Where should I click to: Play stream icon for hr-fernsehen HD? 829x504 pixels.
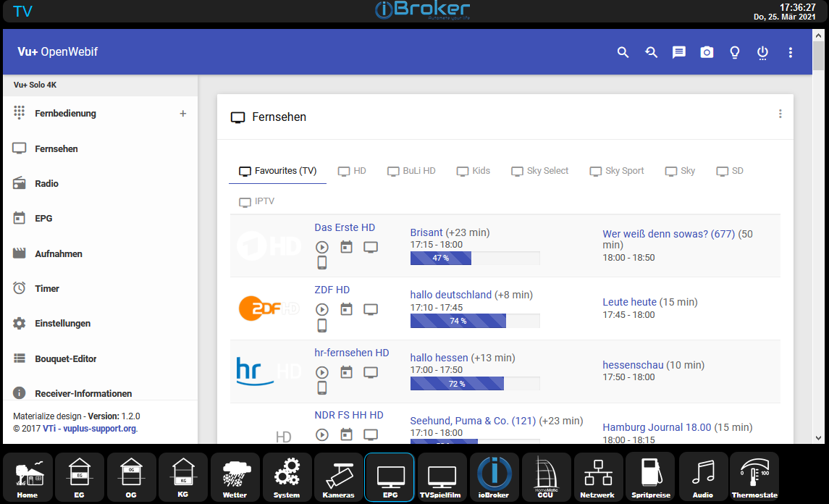pos(322,372)
